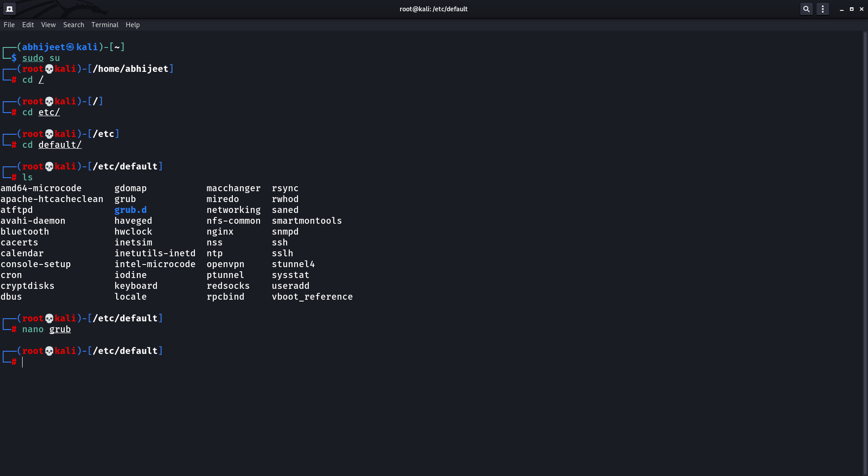Open the View menu
Image resolution: width=868 pixels, height=476 pixels.
click(48, 25)
